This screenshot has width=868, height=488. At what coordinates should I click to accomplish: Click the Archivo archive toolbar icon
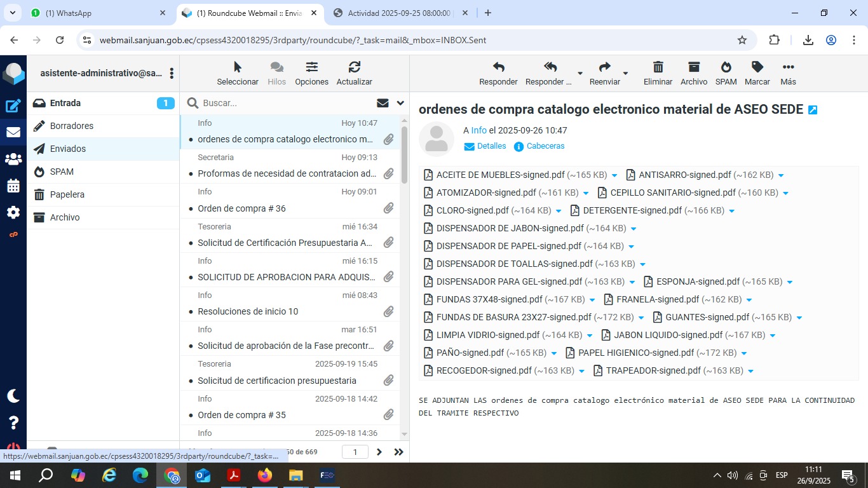coord(693,67)
